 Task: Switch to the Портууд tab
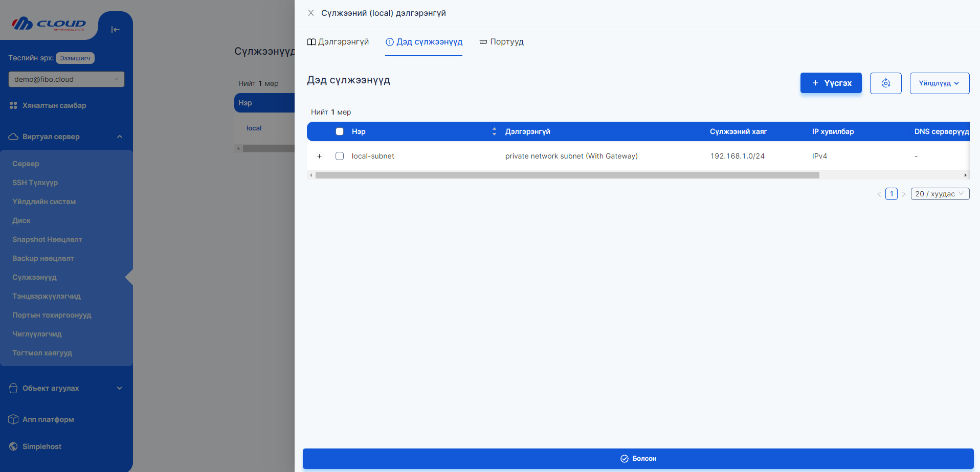click(501, 42)
